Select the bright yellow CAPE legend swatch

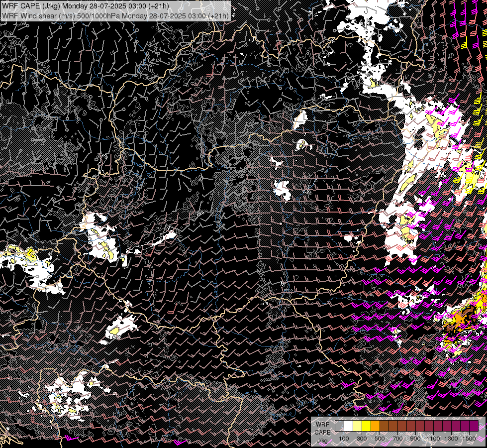pos(367,426)
